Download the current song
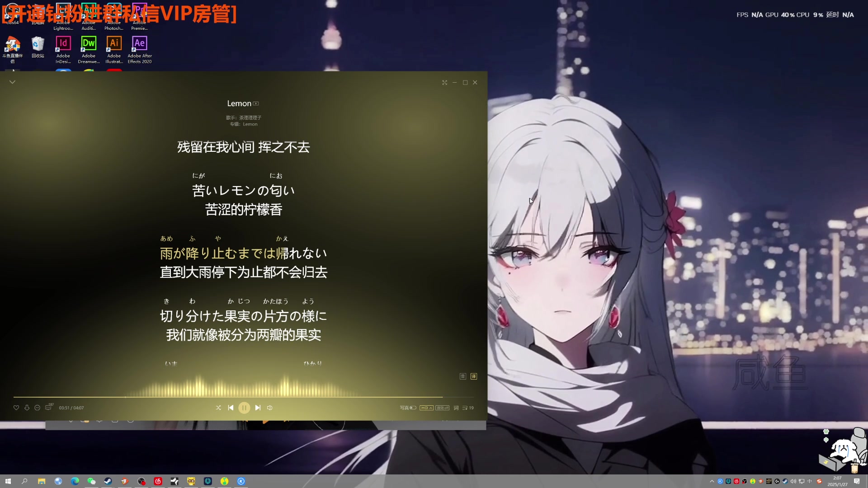The image size is (868, 488). coord(27,408)
